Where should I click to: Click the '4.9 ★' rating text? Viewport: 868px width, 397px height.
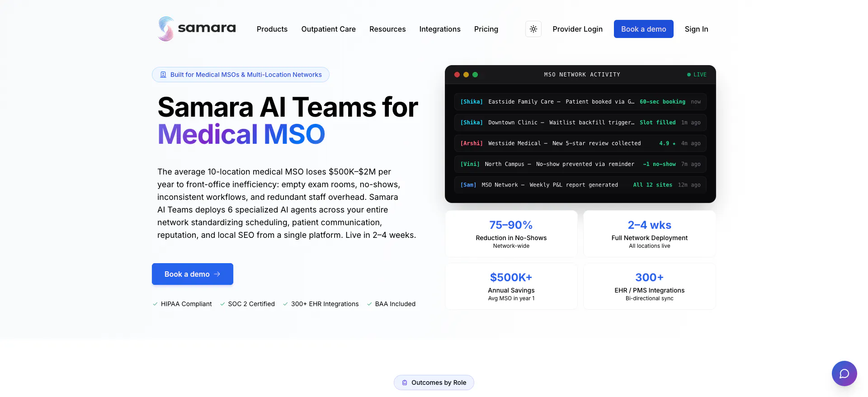coord(667,143)
